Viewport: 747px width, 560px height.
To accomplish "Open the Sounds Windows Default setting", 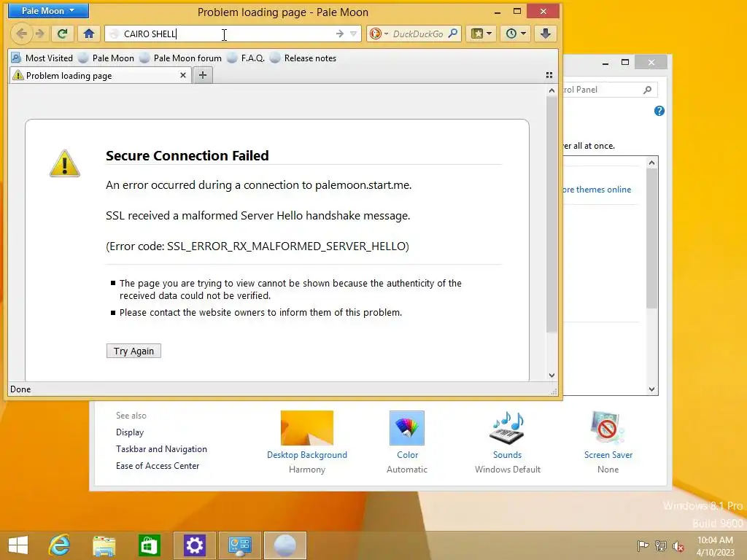I will point(508,442).
